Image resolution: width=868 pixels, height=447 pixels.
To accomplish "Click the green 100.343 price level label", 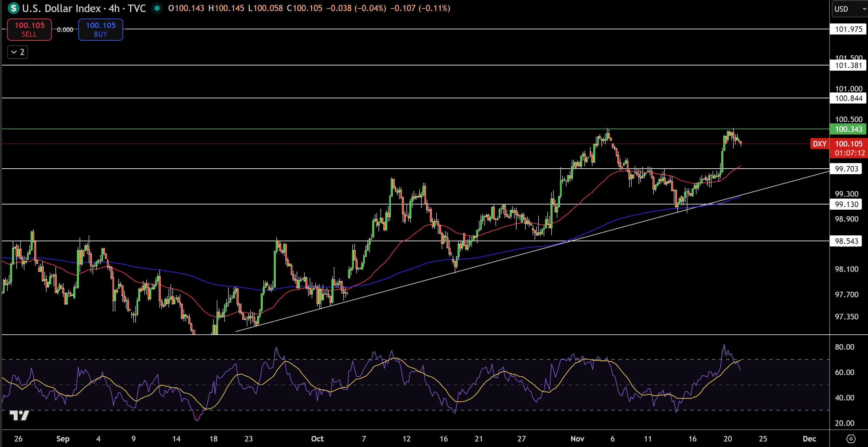I will tap(846, 129).
